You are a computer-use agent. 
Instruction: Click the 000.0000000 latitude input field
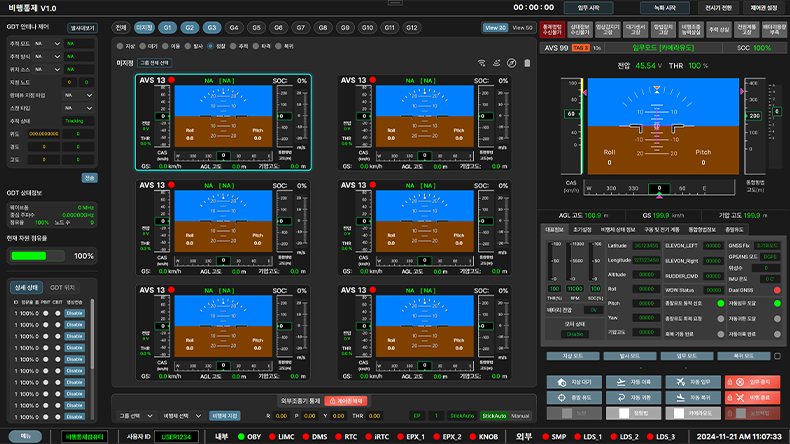[44, 134]
